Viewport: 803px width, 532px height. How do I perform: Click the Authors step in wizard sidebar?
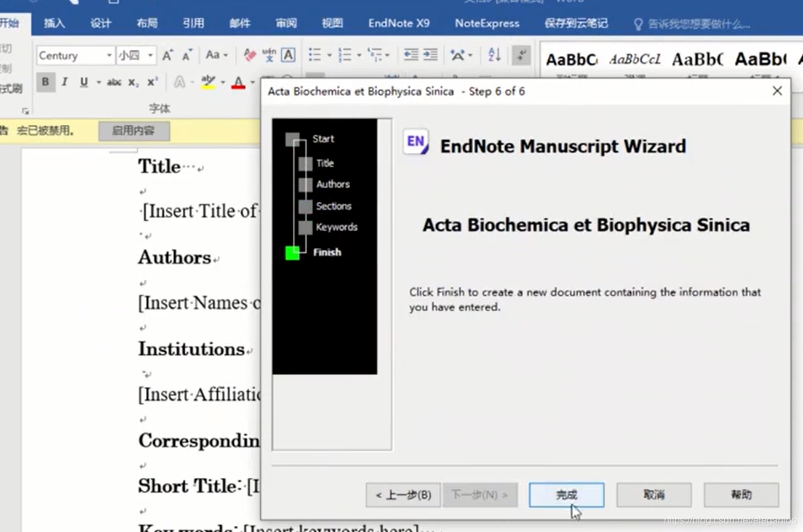coord(333,184)
